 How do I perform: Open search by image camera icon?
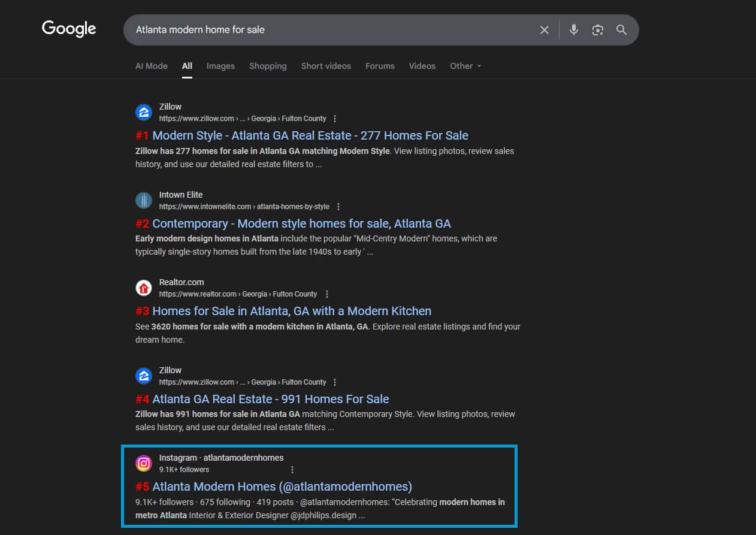[597, 30]
